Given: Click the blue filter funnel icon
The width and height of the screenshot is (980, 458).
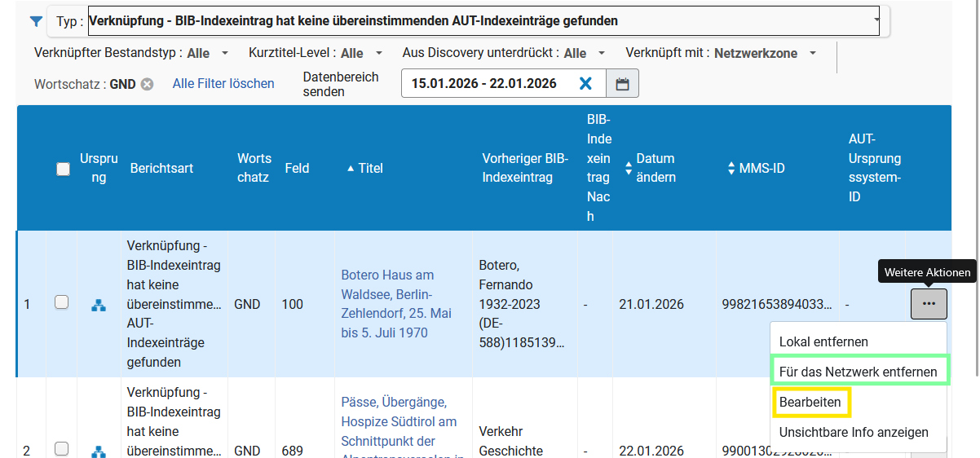Looking at the screenshot, I should [x=35, y=21].
